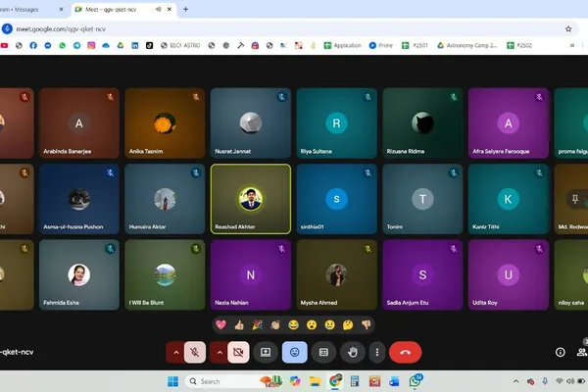The image size is (588, 392).
Task: Open the Facebook bookmark
Action: (x=33, y=45)
